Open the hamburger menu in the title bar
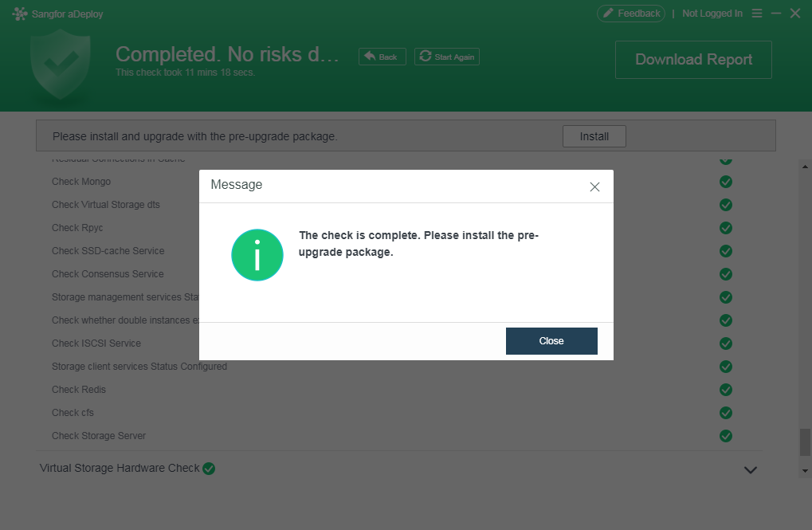The height and width of the screenshot is (530, 812). tap(755, 13)
